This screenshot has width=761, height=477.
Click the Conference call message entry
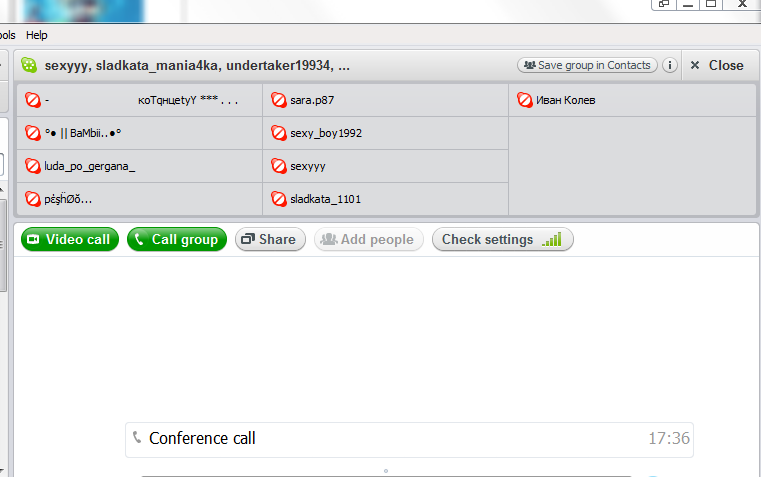click(x=409, y=440)
